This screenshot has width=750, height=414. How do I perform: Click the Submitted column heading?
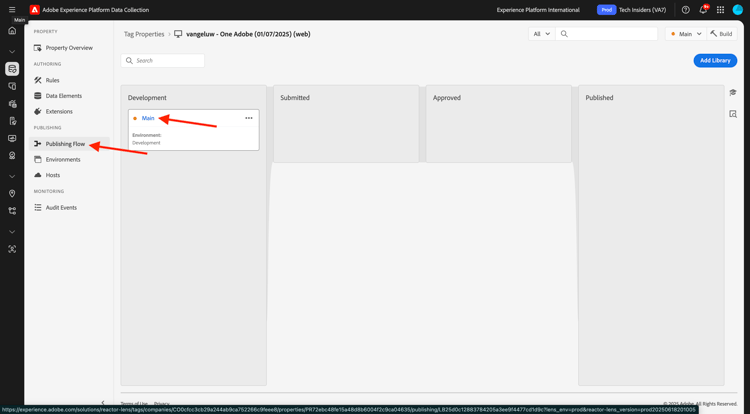295,98
